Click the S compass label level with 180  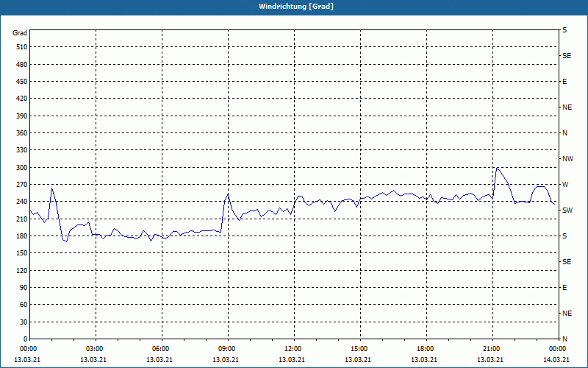564,236
